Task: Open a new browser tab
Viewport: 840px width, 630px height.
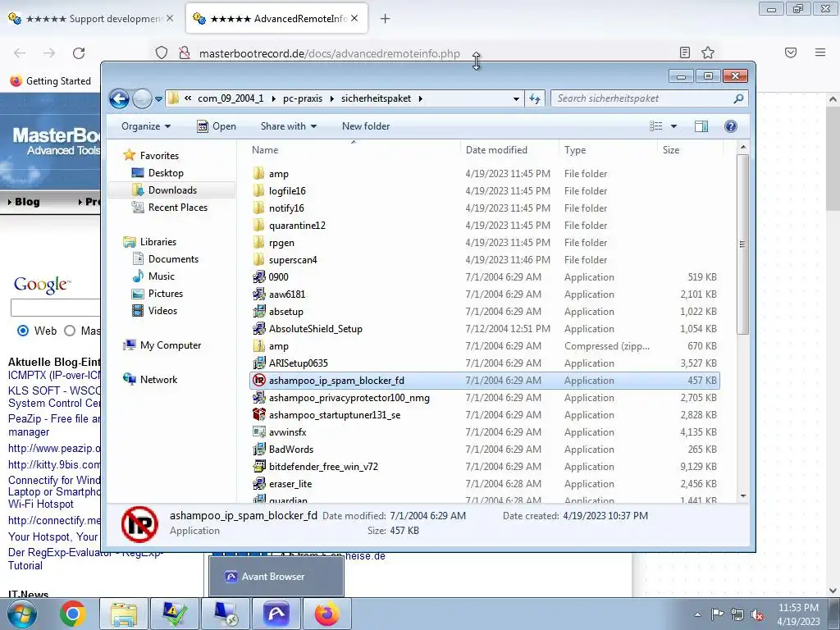Action: click(386, 19)
